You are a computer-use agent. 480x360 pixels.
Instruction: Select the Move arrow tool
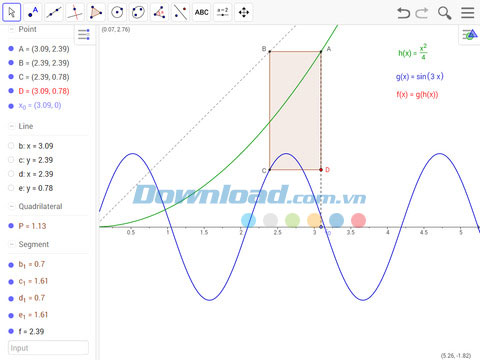point(12,12)
